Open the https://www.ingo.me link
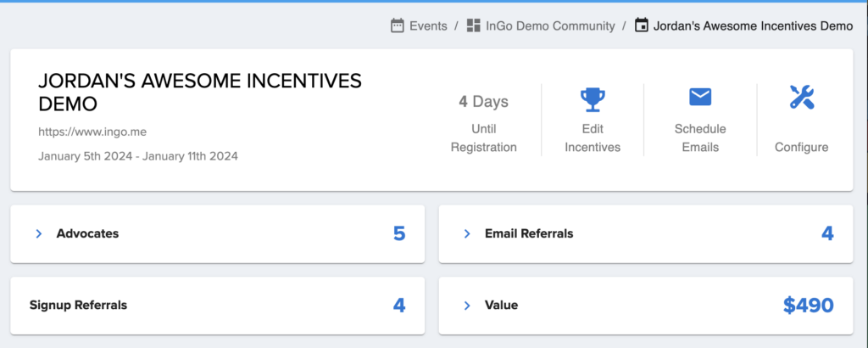Image resolution: width=868 pixels, height=348 pixels. (x=92, y=132)
